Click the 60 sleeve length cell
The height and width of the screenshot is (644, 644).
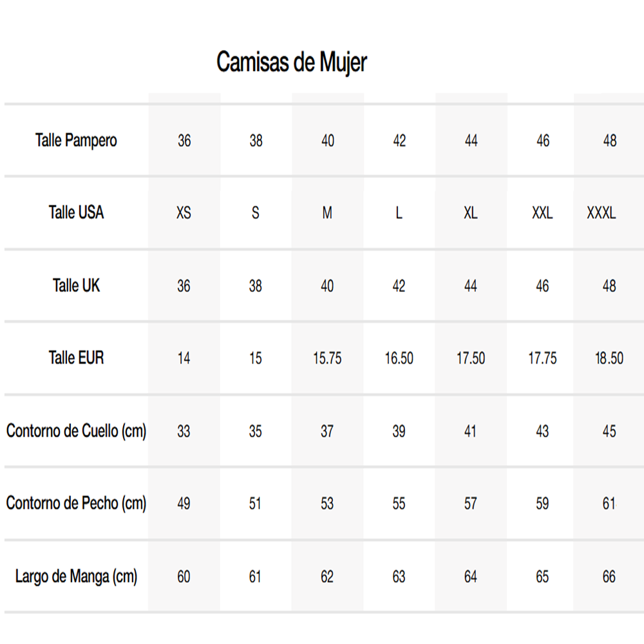184,577
